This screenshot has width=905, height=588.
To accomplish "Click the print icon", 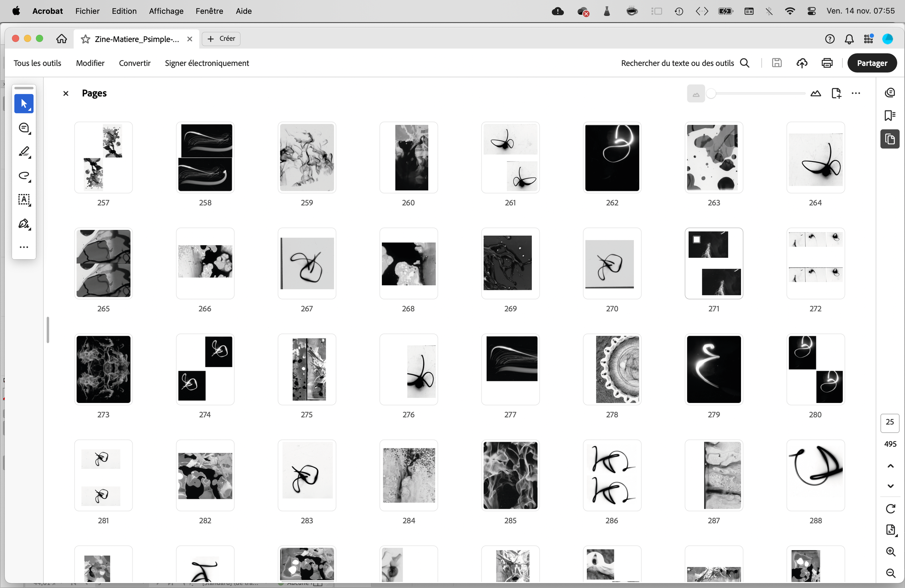I will tap(827, 63).
